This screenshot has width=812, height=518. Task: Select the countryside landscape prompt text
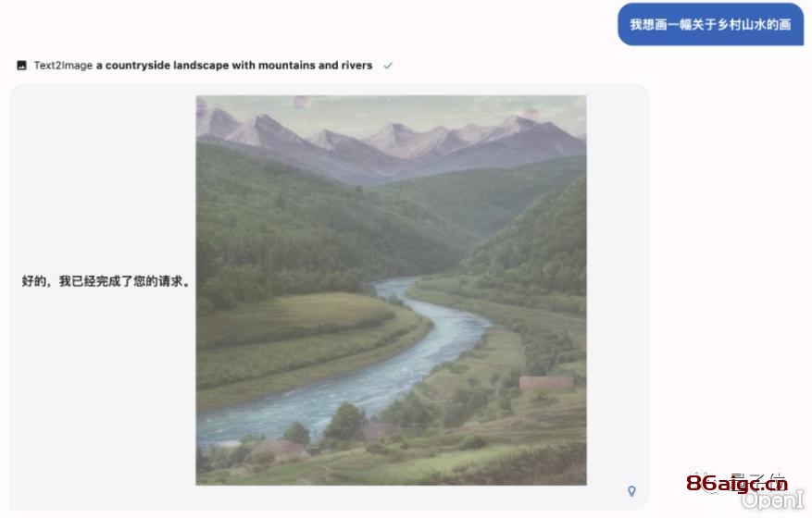(234, 65)
